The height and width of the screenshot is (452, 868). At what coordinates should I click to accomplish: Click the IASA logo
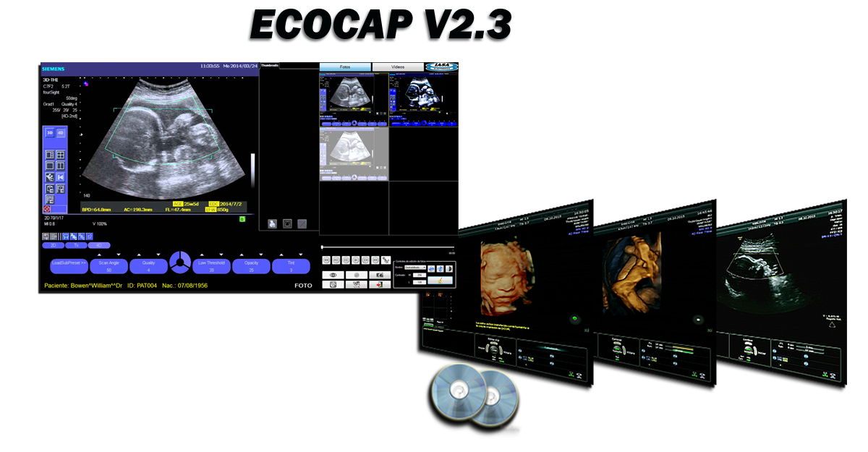[442, 67]
